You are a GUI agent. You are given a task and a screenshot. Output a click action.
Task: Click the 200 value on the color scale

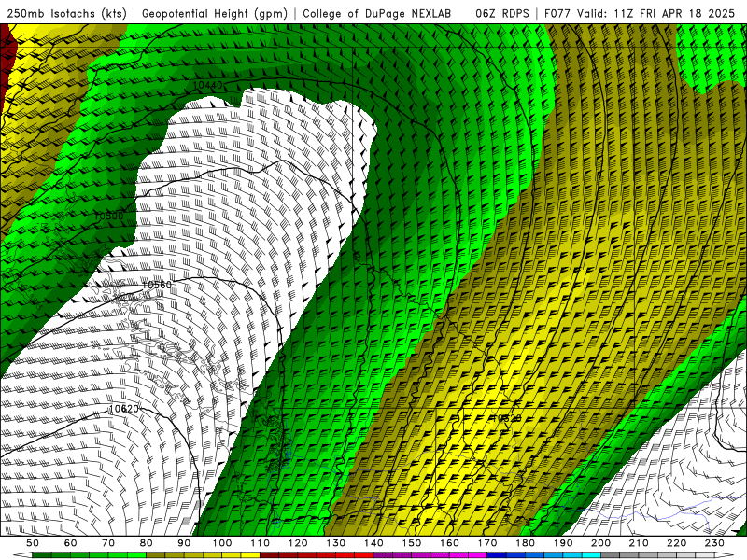600,543
